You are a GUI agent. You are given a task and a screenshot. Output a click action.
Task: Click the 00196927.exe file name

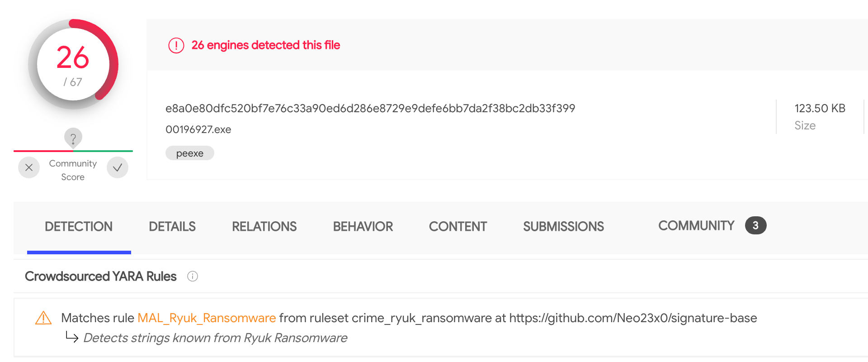[198, 129]
